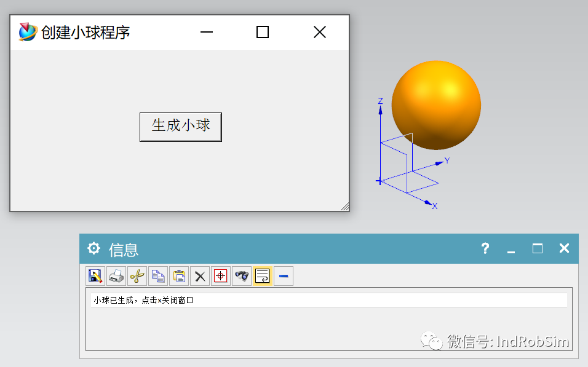Click the red crosshair target icon
588x367 pixels.
pyautogui.click(x=220, y=276)
